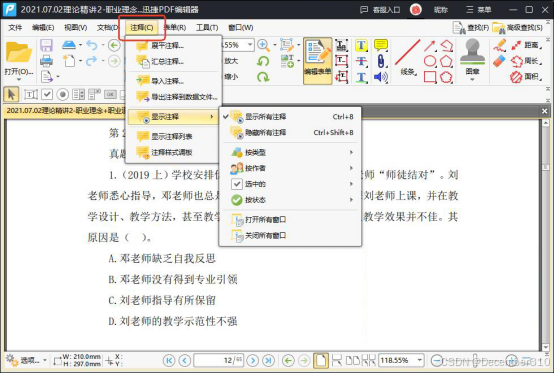This screenshot has height=373, width=554.
Task: Select the arrow drawing tool
Action: 430,46
